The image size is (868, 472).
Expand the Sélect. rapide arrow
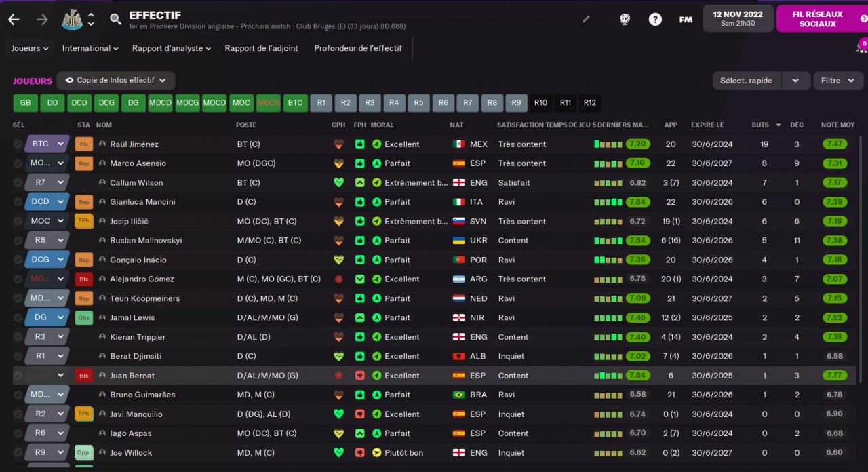[x=795, y=80]
